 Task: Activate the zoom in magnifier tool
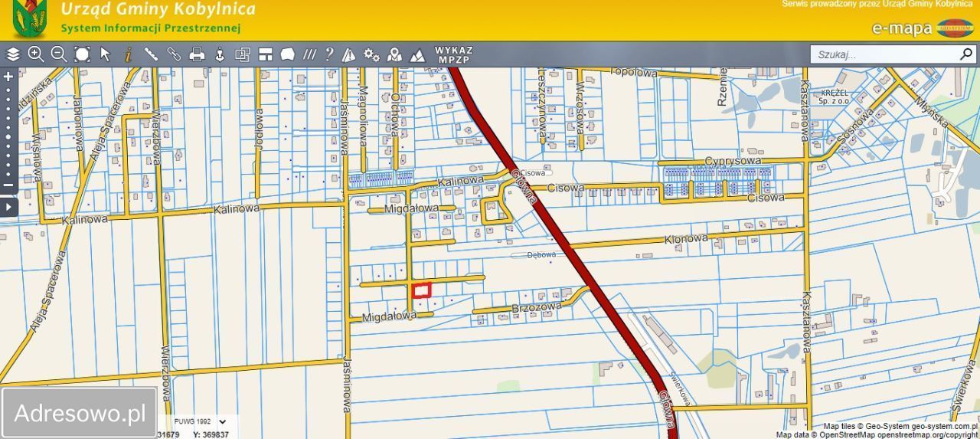point(36,54)
